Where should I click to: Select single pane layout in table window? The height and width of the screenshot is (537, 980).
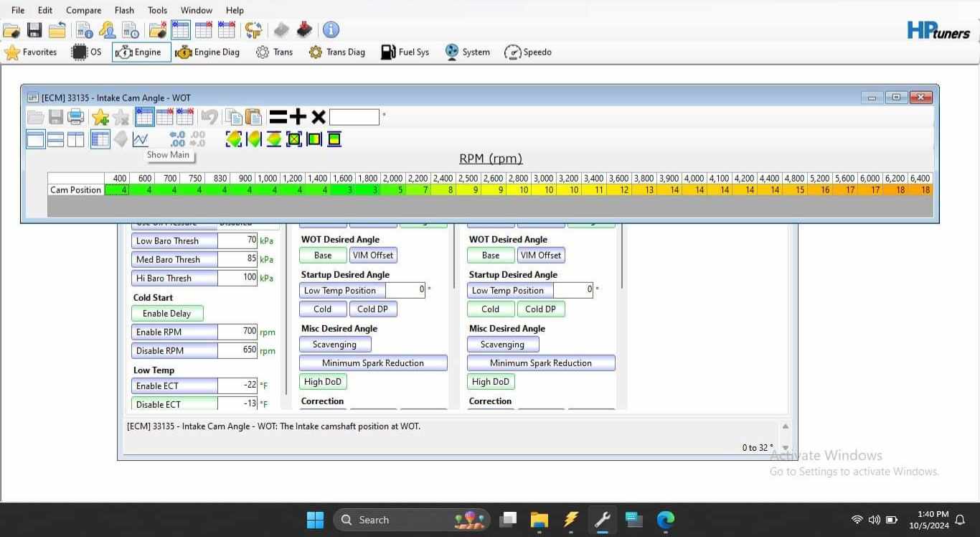pyautogui.click(x=36, y=139)
